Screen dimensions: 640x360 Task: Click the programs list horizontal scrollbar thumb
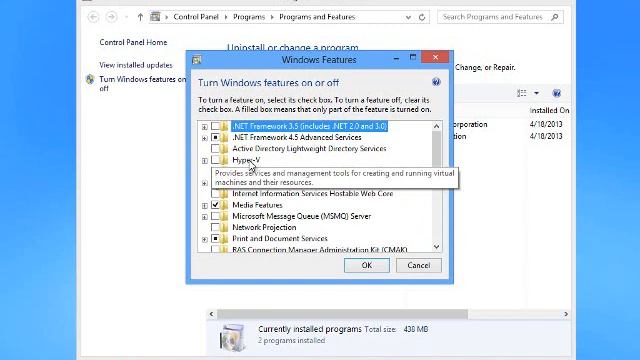pos(342,314)
